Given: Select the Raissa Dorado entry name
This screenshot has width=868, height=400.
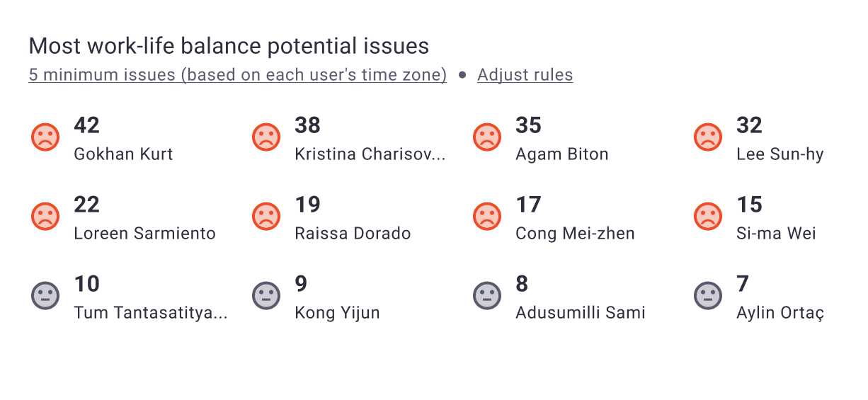Looking at the screenshot, I should tap(353, 234).
